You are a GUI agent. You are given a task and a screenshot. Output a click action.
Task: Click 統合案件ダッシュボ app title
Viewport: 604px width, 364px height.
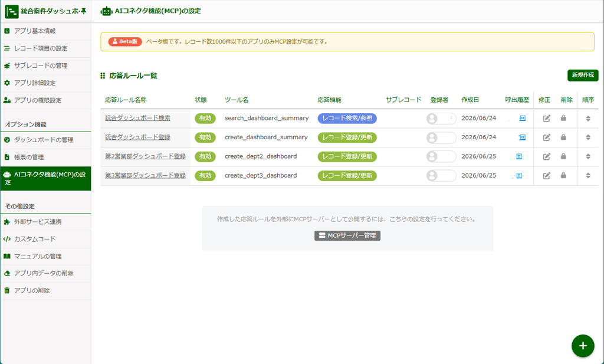(x=51, y=11)
